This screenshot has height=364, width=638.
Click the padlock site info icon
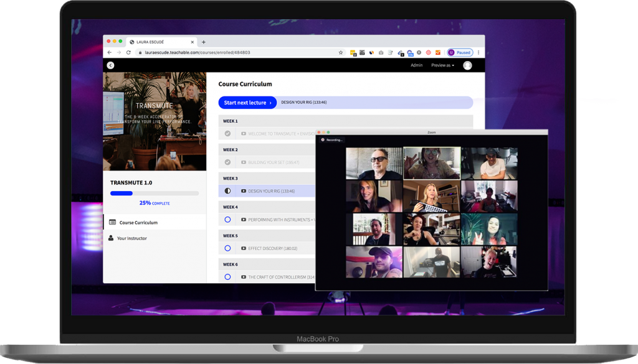[140, 52]
